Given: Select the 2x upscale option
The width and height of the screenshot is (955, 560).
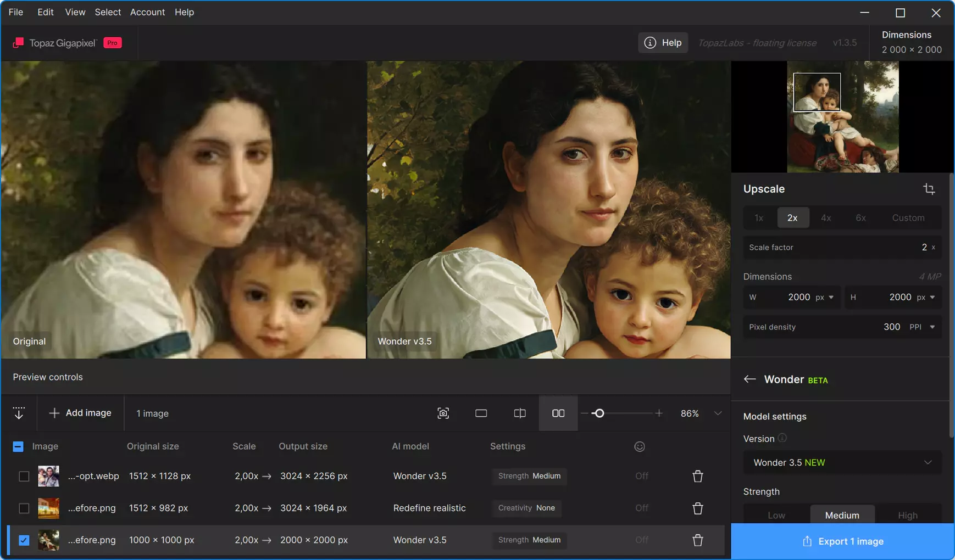Looking at the screenshot, I should pos(792,218).
